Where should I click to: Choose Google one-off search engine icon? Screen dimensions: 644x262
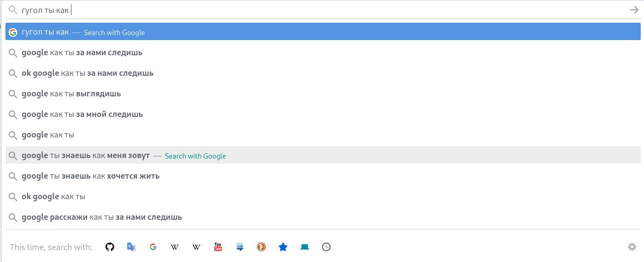coord(153,247)
